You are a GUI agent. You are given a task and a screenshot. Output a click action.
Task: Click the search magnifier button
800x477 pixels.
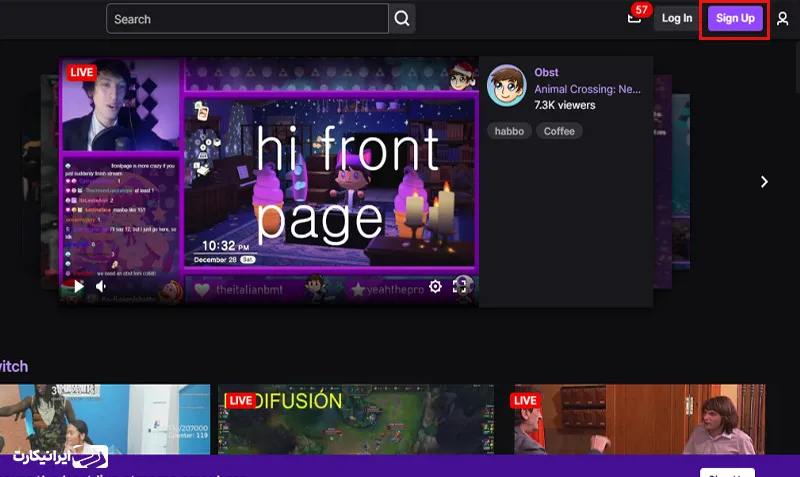(x=402, y=19)
